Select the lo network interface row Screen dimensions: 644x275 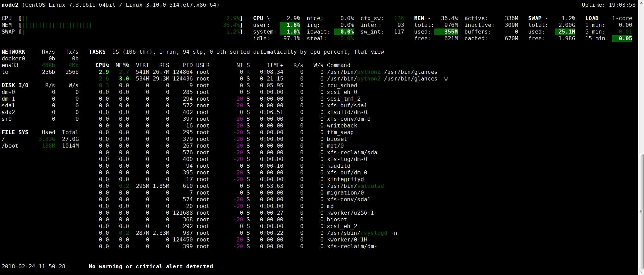point(40,72)
